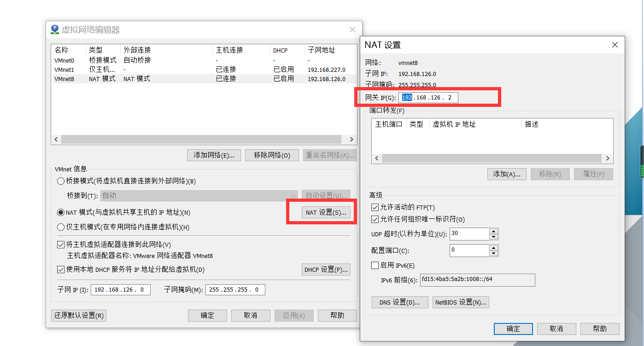Click left arrow of port forwarding scrollbar

pos(377,158)
